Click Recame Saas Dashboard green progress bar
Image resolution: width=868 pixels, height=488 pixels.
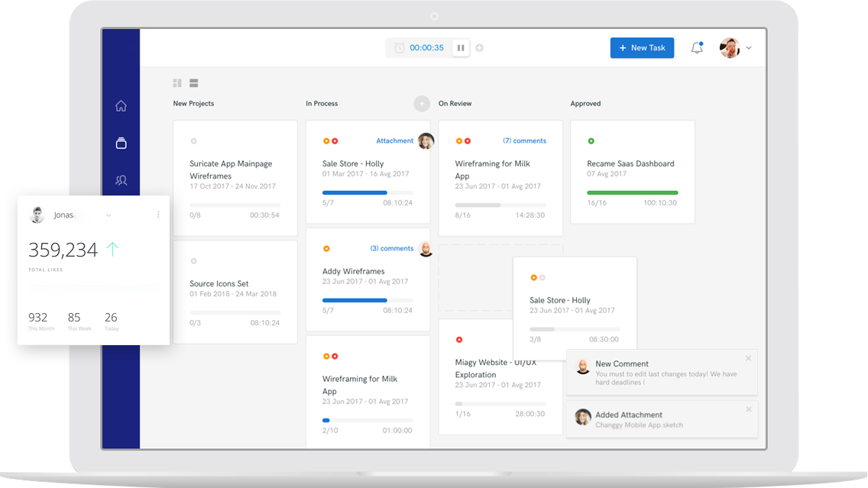[632, 192]
